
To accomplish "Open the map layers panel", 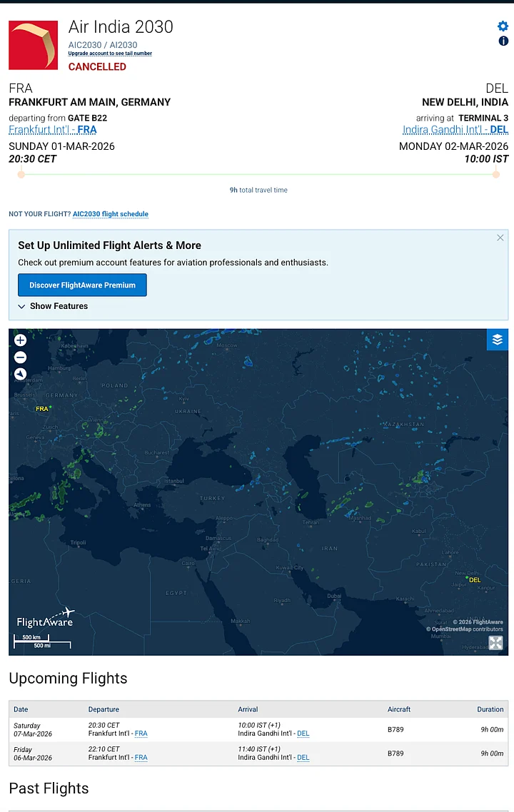I will (498, 340).
